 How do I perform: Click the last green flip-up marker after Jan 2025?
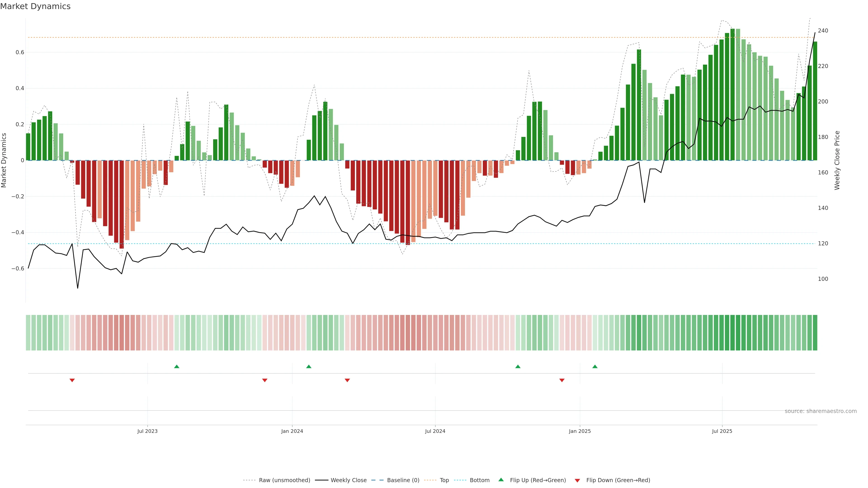595,366
